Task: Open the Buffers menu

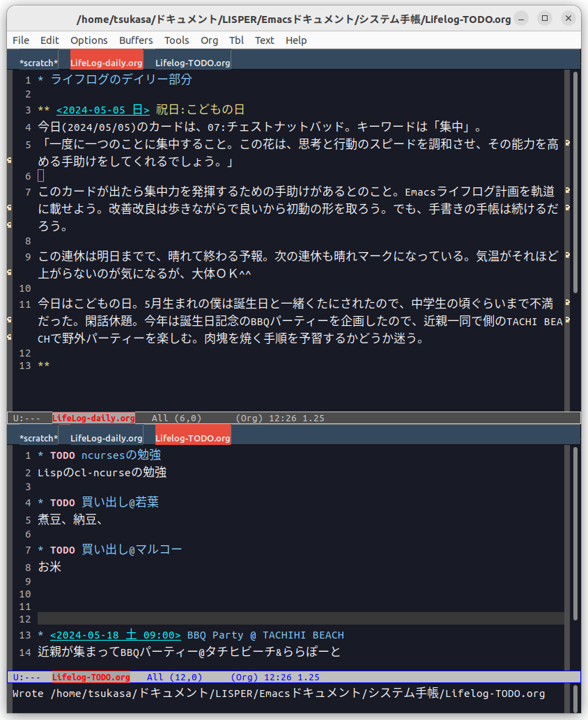Action: [136, 40]
